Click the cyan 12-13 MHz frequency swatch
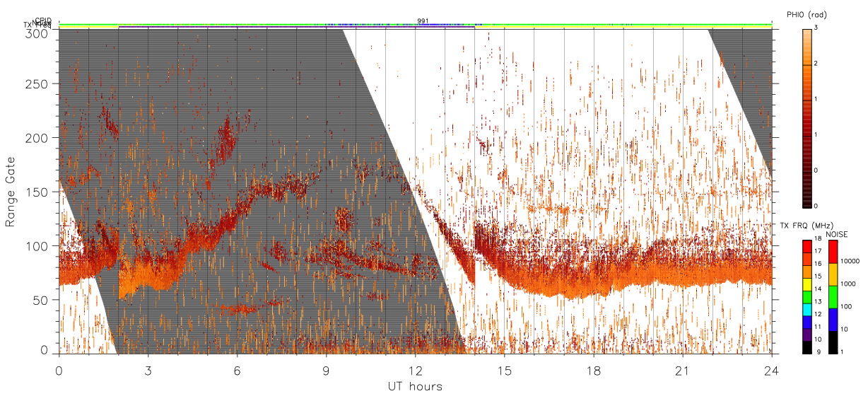 (x=807, y=310)
